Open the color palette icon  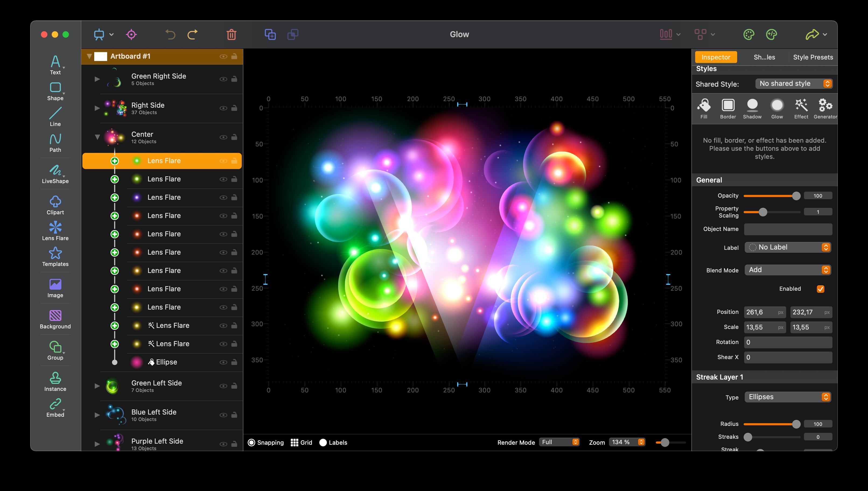tap(749, 34)
